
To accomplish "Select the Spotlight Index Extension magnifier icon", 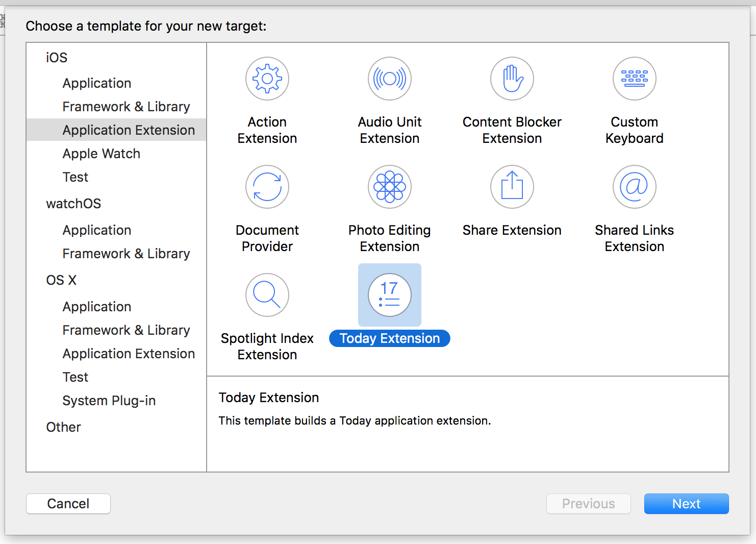I will (x=267, y=295).
